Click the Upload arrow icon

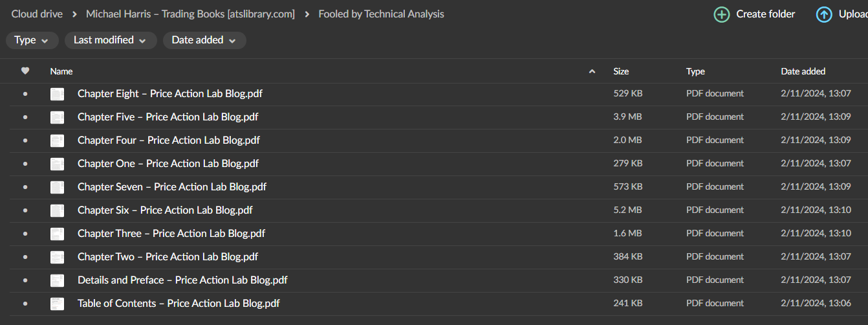(824, 14)
